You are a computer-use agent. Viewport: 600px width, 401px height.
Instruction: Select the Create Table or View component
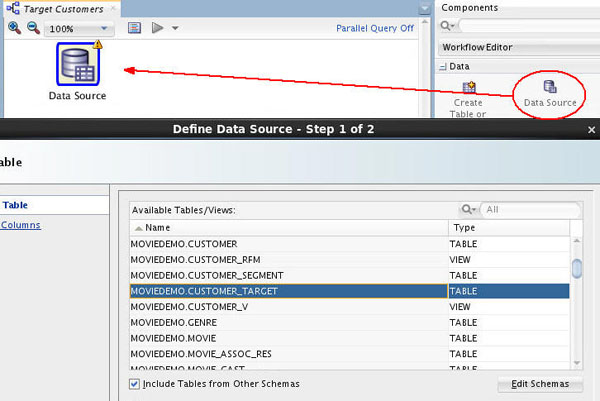pos(468,99)
